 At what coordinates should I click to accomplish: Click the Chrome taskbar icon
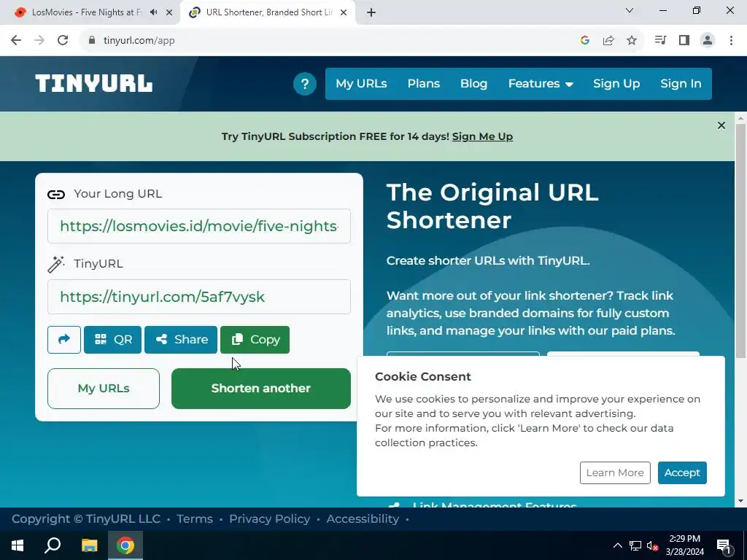click(125, 545)
